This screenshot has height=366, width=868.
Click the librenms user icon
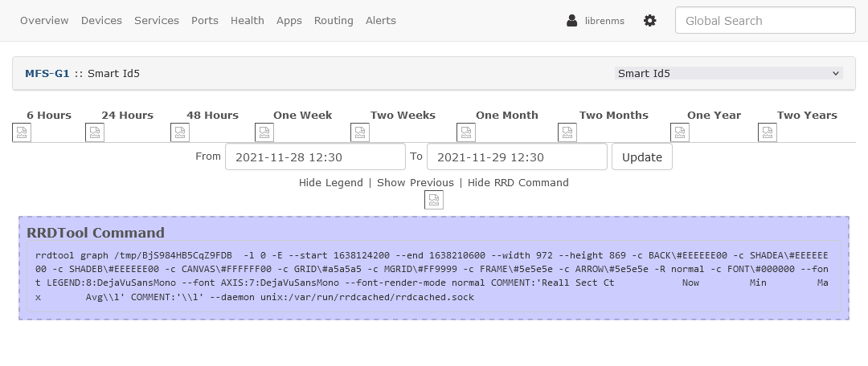point(572,21)
